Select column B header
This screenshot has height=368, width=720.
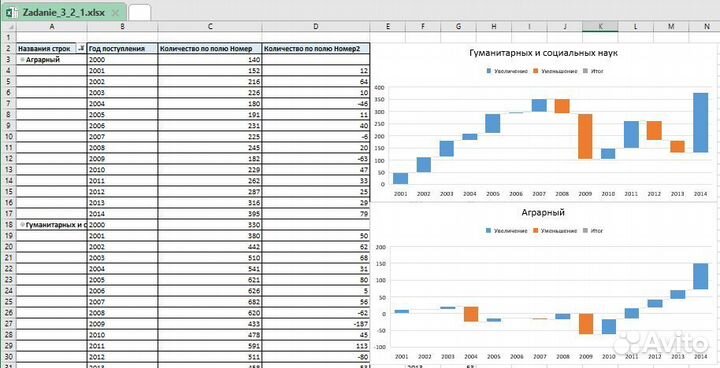click(x=122, y=27)
